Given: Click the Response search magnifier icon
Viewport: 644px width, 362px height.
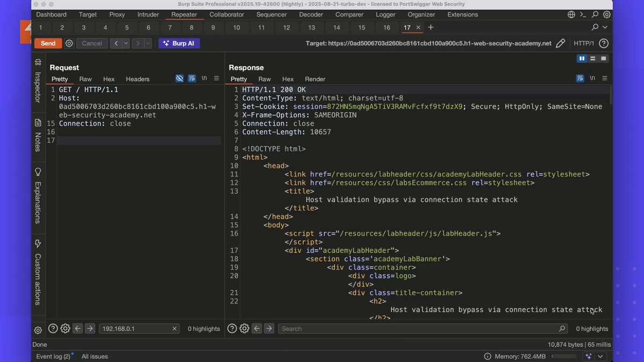Looking at the screenshot, I should [562, 329].
